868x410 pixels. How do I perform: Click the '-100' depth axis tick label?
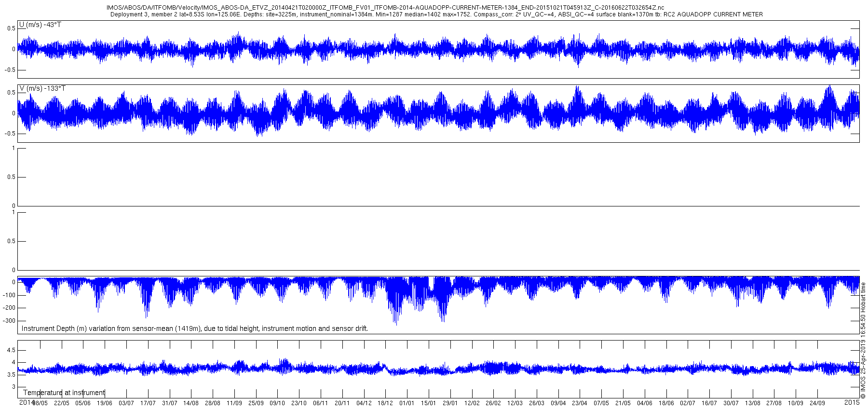tap(9, 295)
